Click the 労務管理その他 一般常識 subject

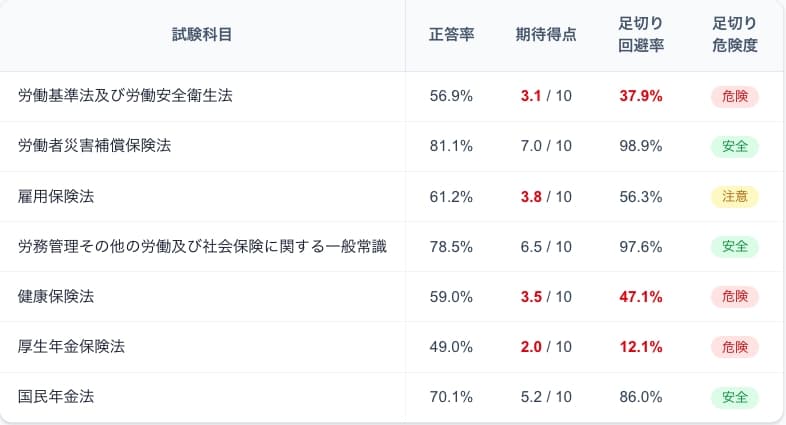(202, 246)
